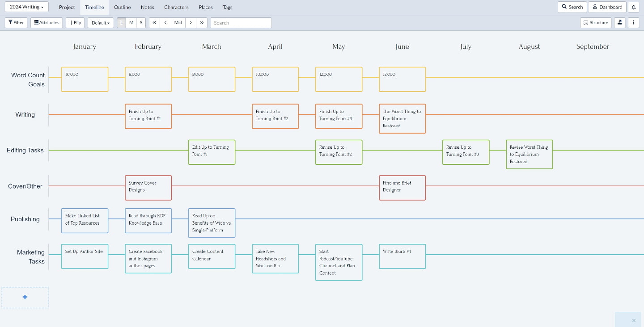Open the Search button in the top bar
This screenshot has width=644, height=327.
572,7
